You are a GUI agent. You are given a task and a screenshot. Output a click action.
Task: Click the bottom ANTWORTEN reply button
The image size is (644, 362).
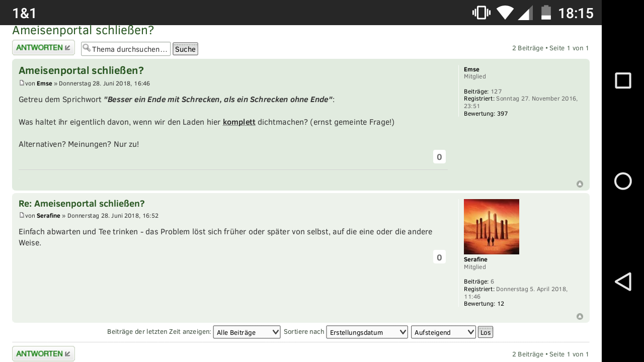pyautogui.click(x=43, y=353)
